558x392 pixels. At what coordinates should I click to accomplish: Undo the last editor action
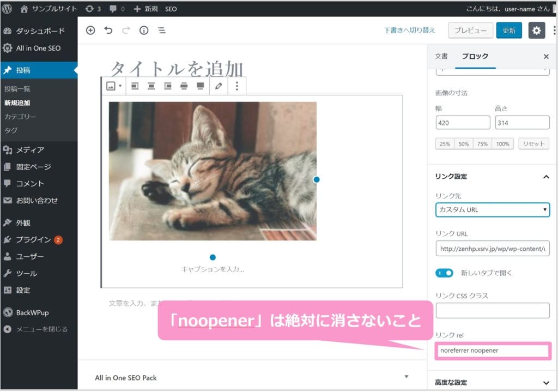[108, 31]
